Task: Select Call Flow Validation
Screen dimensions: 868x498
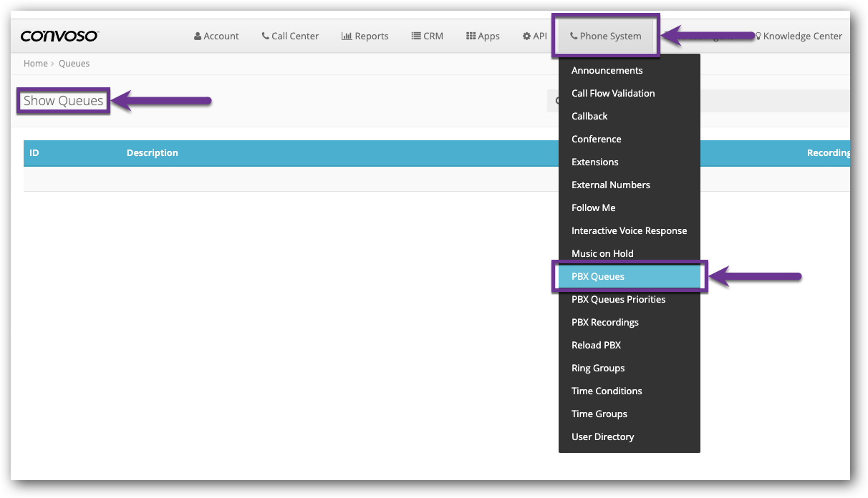Action: (613, 93)
